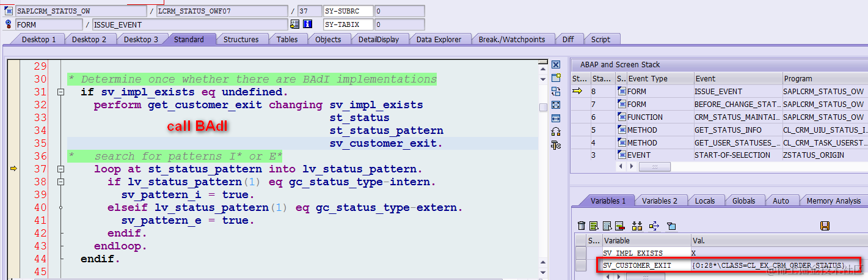Click the program icon left of SAPLCRM_STATUS_OW field
This screenshot has height=280, width=868.
click(9, 11)
